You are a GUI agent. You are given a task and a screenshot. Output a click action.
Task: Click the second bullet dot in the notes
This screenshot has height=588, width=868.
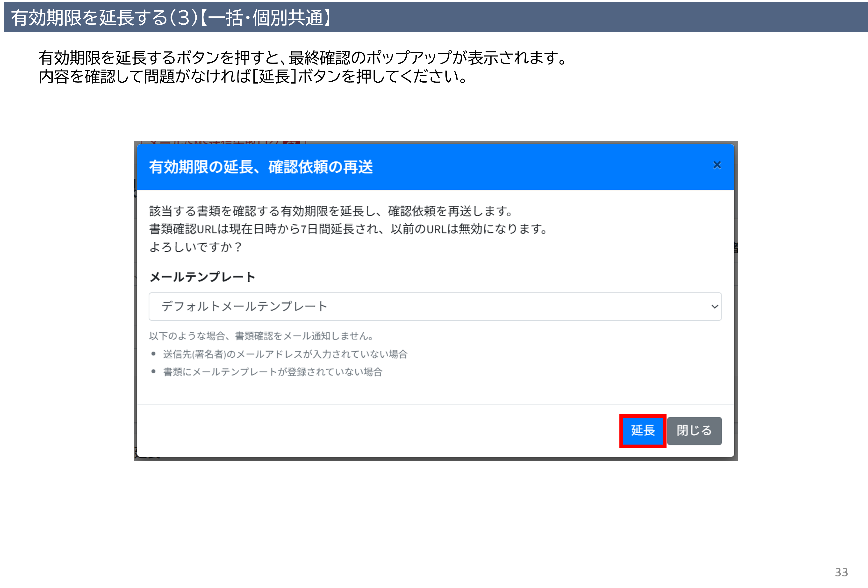pos(153,371)
